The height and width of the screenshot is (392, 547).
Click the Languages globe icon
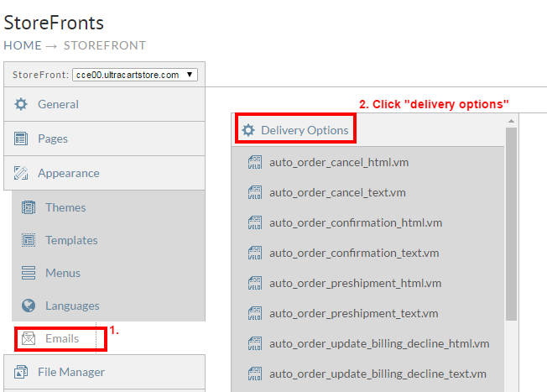[29, 306]
